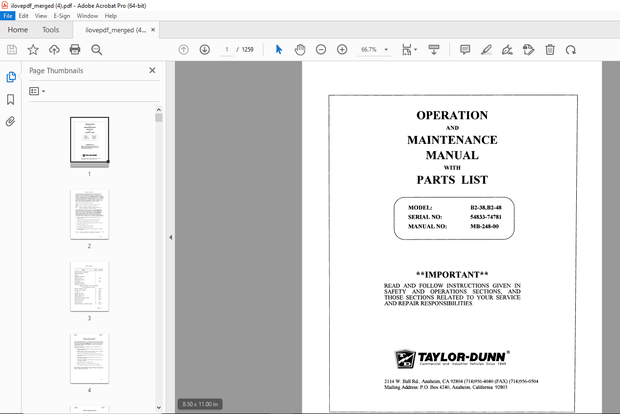Click the Save file icon

click(x=12, y=50)
